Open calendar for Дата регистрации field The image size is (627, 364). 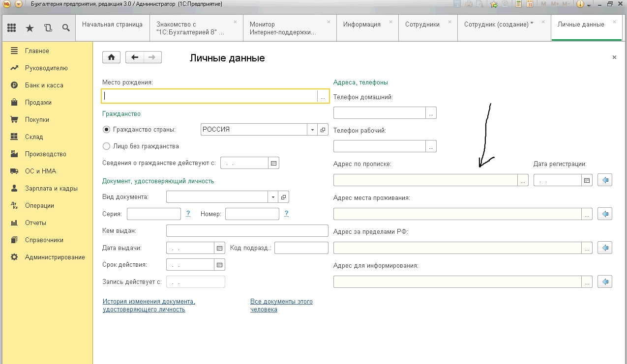[x=587, y=180]
